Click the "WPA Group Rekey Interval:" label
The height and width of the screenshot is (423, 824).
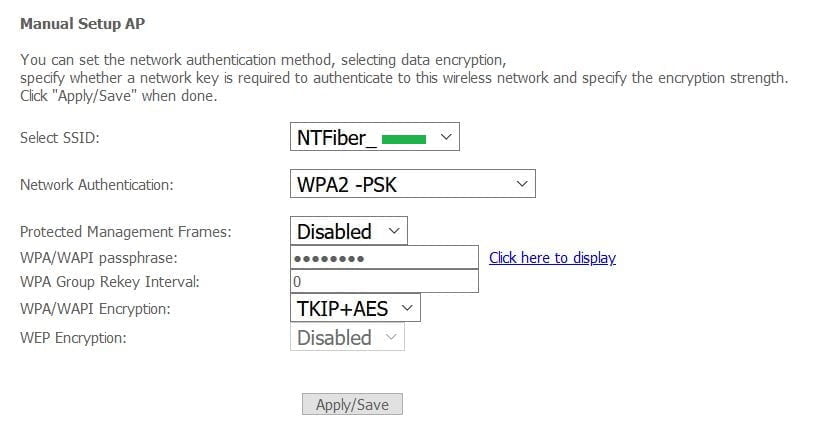110,282
